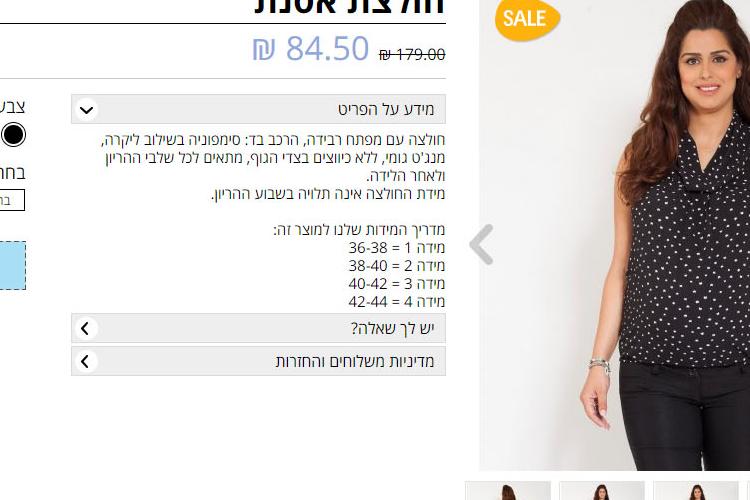Show previous product photo with gray arrow
The height and width of the screenshot is (500, 750).
482,244
